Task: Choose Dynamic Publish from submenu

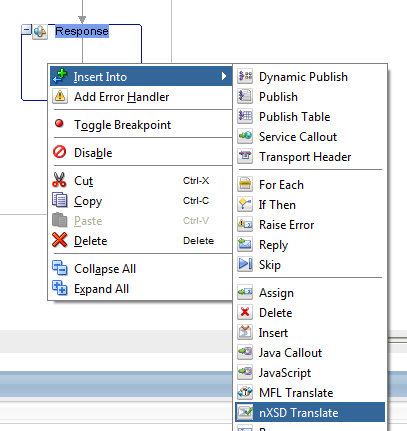Action: tap(310, 77)
